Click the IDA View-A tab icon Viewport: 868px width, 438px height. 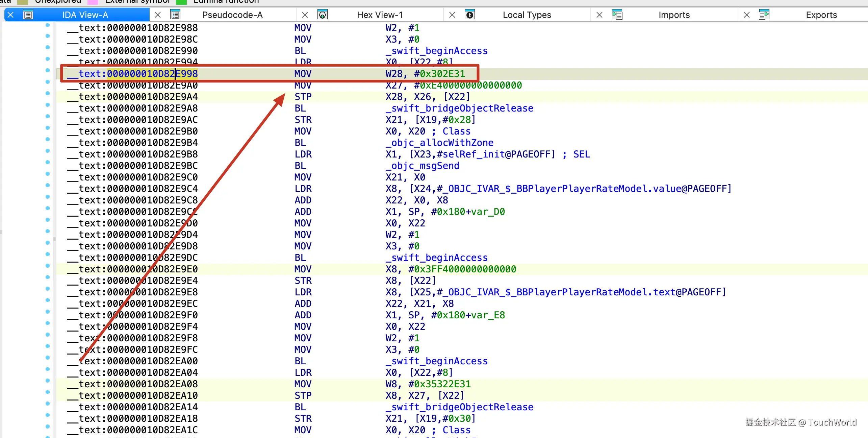click(28, 15)
